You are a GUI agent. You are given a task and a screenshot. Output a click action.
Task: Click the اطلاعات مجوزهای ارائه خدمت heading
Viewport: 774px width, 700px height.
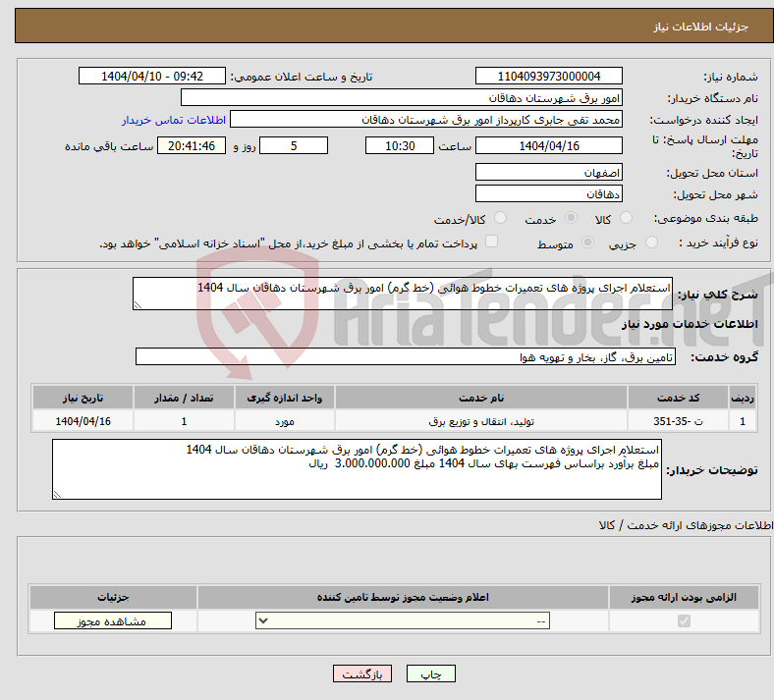(686, 525)
